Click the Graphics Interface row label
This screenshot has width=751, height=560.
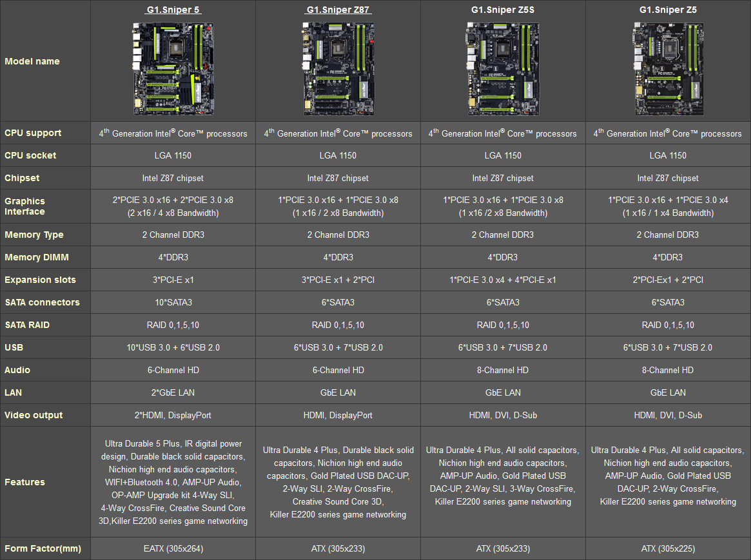[25, 206]
